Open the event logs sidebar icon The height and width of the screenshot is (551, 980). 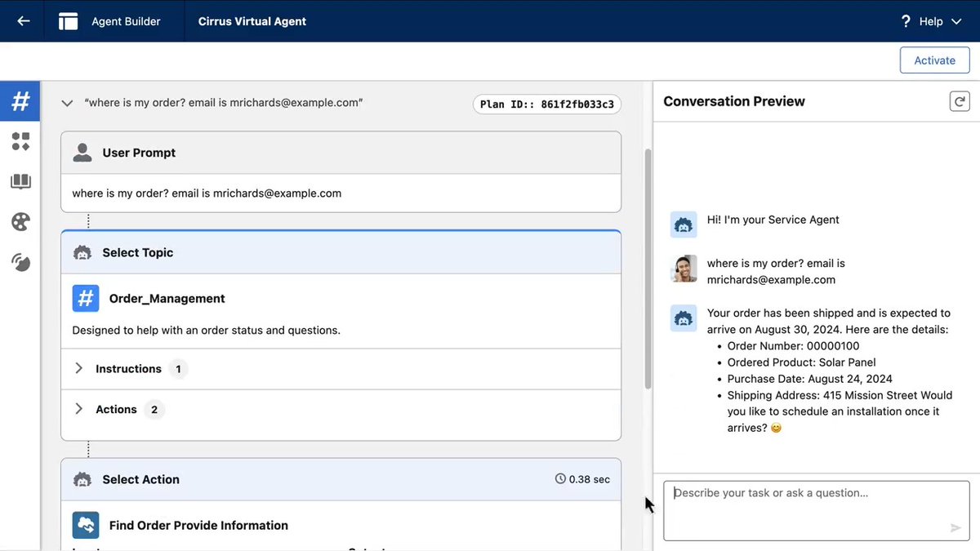click(x=20, y=262)
